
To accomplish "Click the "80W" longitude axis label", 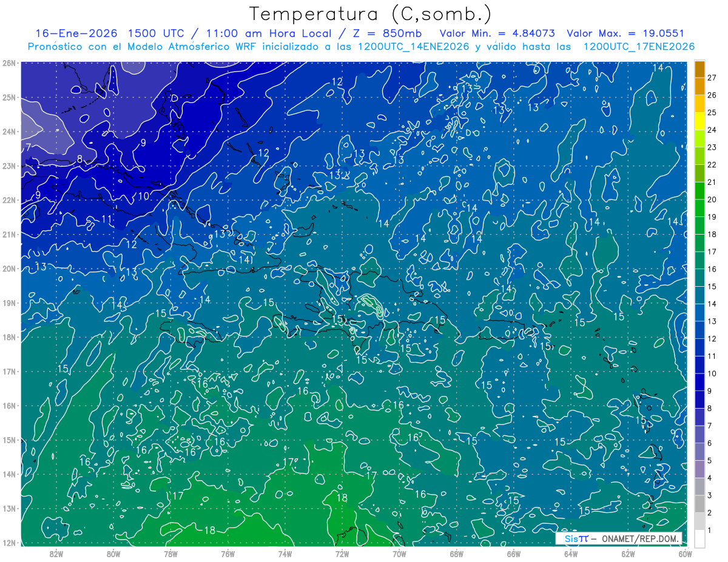I will (113, 554).
